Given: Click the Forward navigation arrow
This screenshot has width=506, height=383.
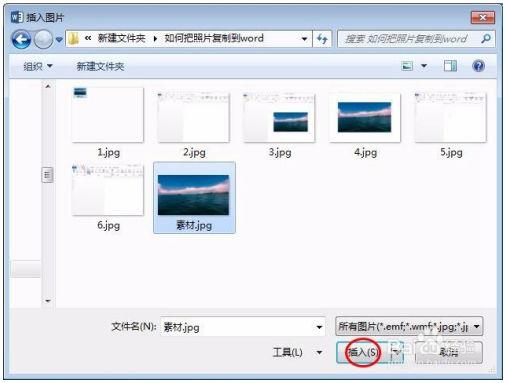Looking at the screenshot, I should point(43,40).
